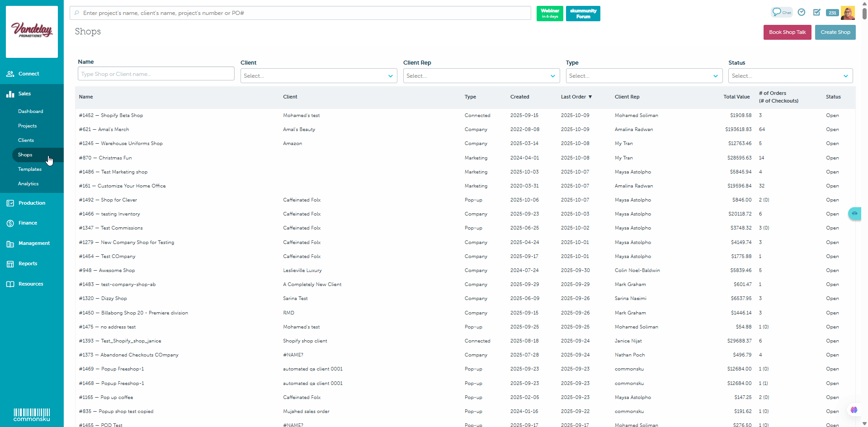The height and width of the screenshot is (427, 868).
Task: Click the floating help widget on right edge
Action: [x=854, y=213]
